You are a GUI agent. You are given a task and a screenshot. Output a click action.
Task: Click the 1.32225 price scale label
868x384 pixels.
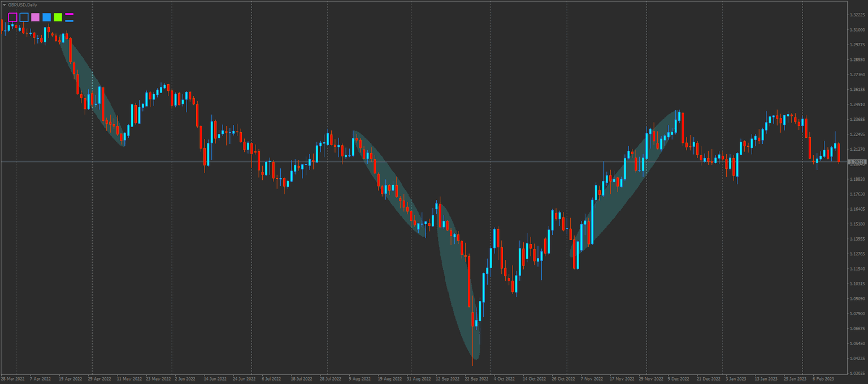[x=857, y=15]
